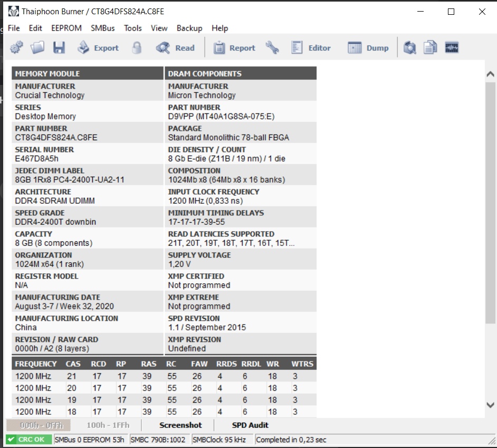Click the FREQUENCY column header in timing table

pos(36,364)
